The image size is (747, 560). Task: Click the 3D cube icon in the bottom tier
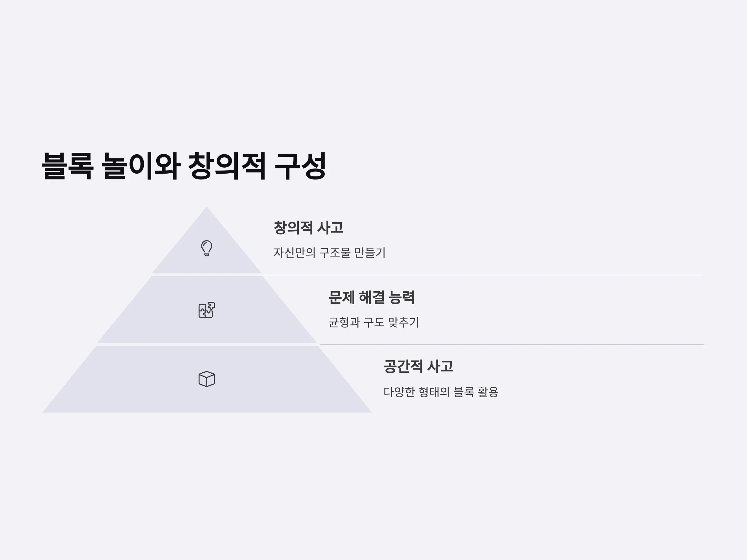click(207, 379)
